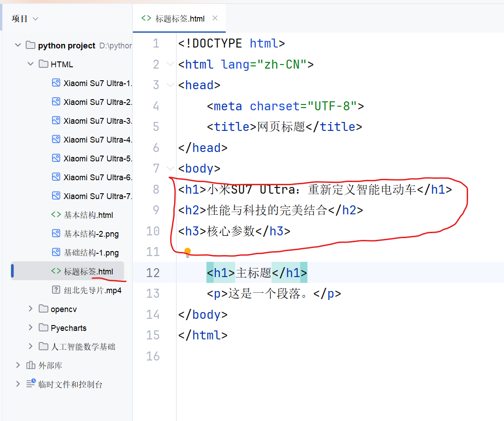Expand 临时文件和控制台 node
Viewport: 504px width, 421px height.
click(18, 384)
